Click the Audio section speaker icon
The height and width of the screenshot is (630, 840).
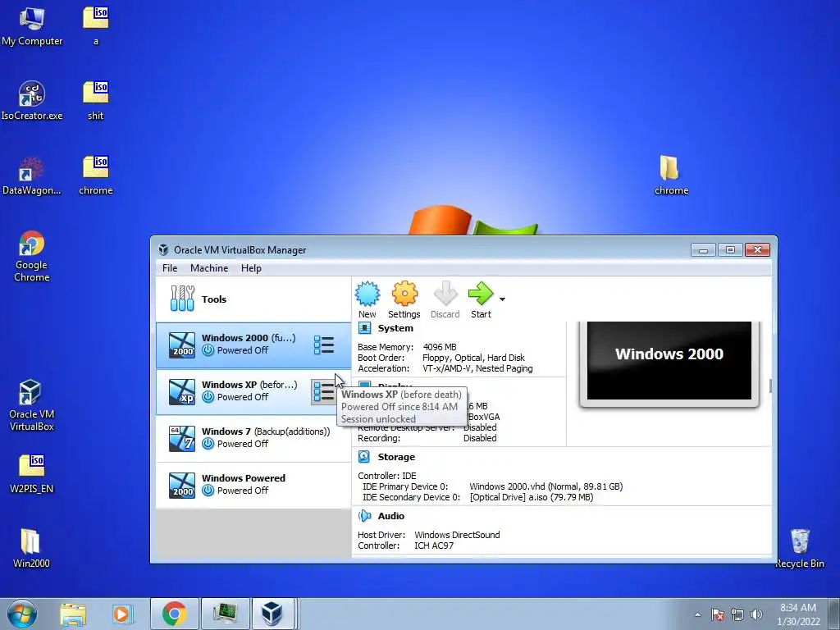pyautogui.click(x=364, y=516)
